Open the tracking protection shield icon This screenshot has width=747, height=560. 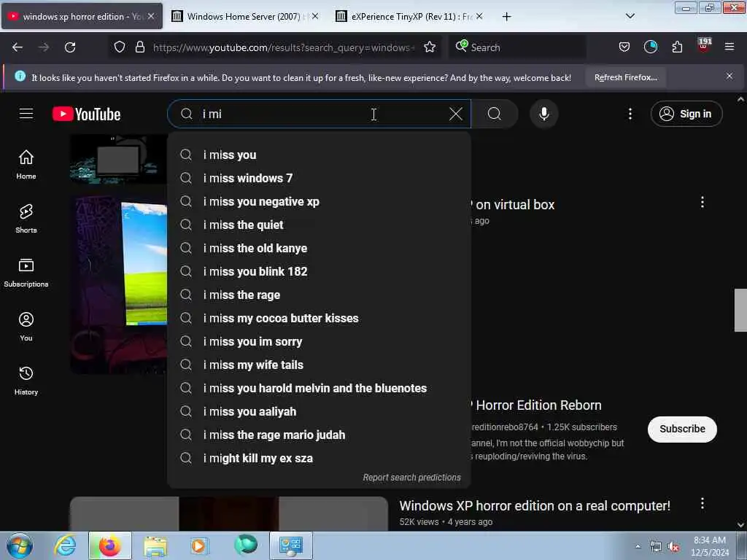tap(120, 47)
